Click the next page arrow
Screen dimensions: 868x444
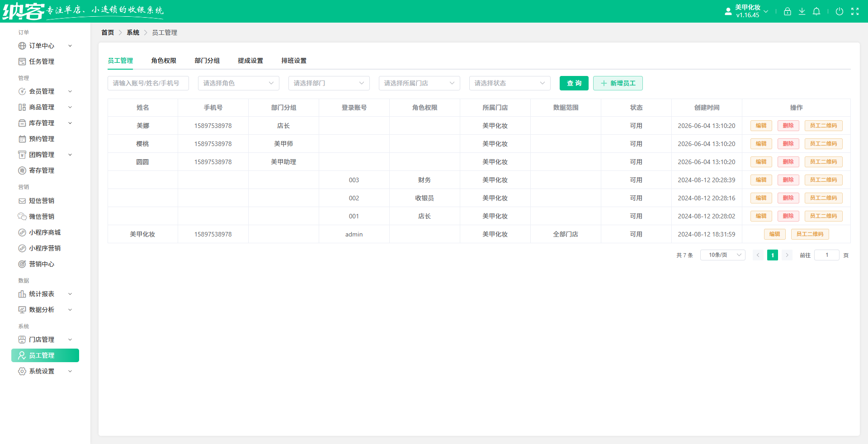[787, 255]
